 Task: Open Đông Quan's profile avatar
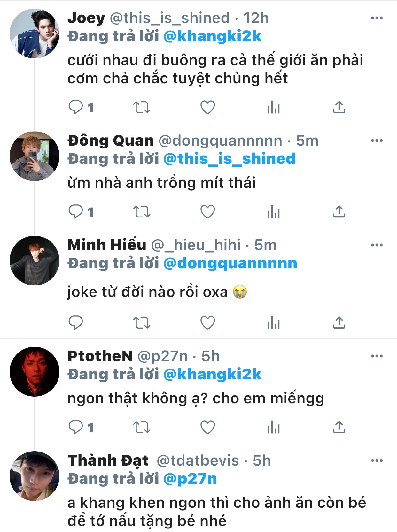(x=35, y=156)
